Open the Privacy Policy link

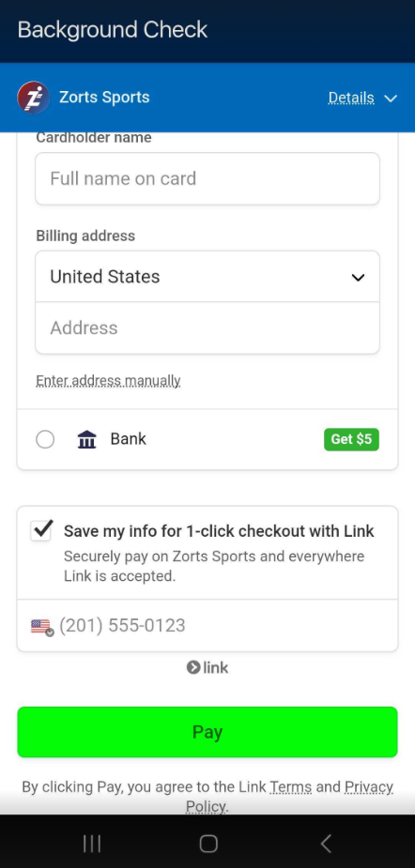coord(288,797)
